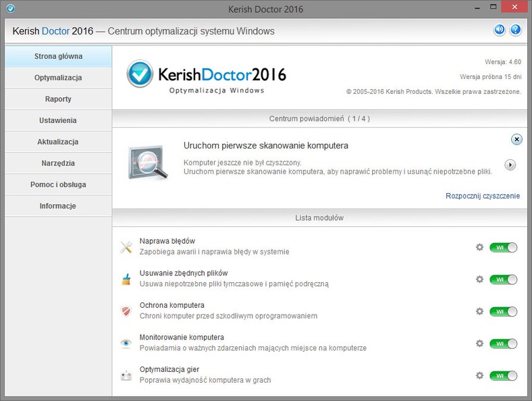Click the eye icon of Monitorowanie komputera

(x=126, y=344)
